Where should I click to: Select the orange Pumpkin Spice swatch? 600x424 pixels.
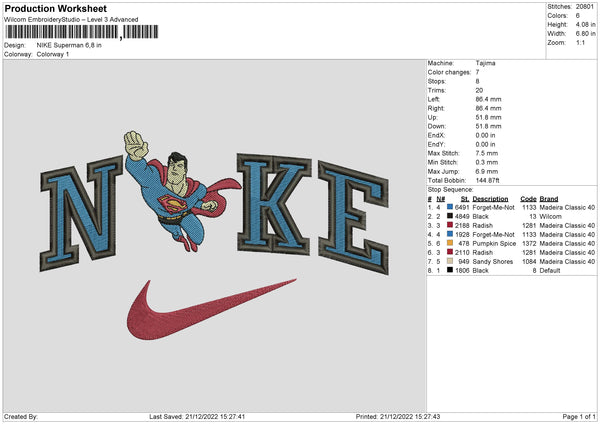(x=450, y=243)
